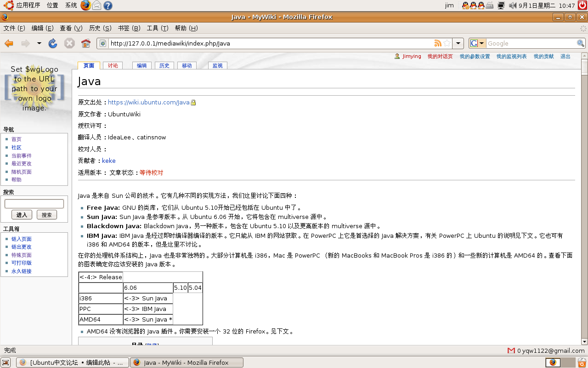Screen dimensions: 588x368
Task: Reload the Java wiki page
Action: tap(53, 43)
